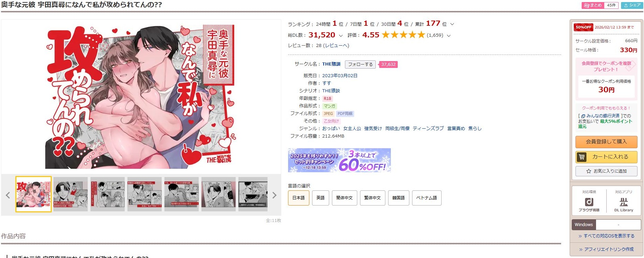Expand the 総DL数 download count chevron
The image size is (644, 258).
[x=340, y=36]
